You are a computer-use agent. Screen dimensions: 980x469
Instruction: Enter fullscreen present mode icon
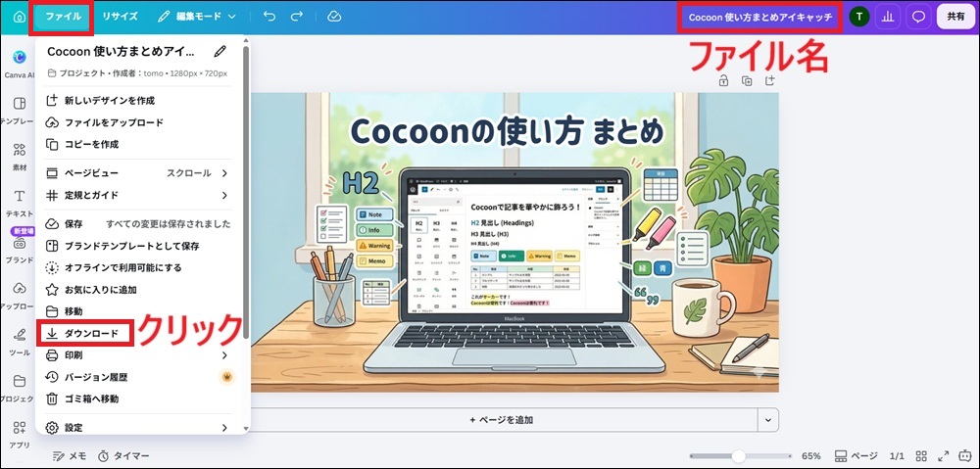tap(943, 456)
